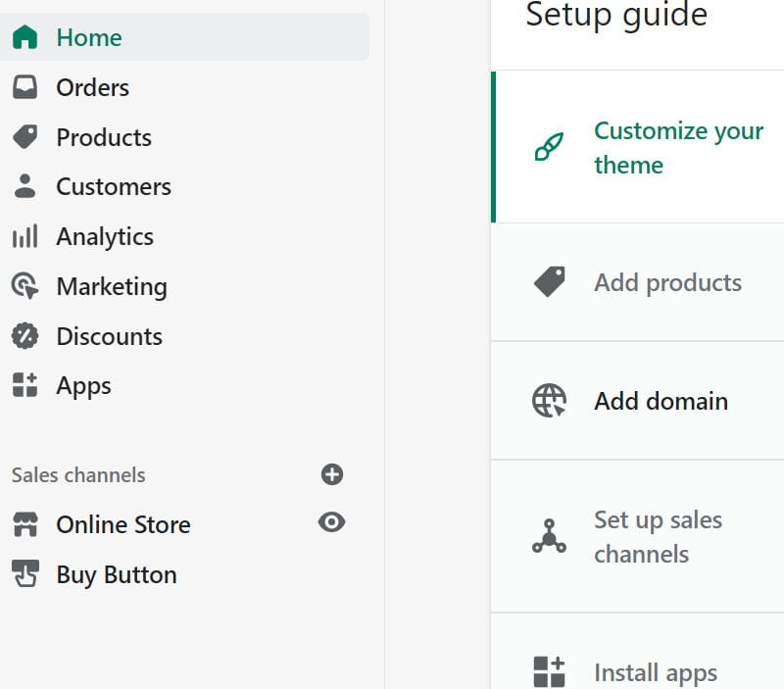Select the Customize your theme step
This screenshot has width=784, height=689.
(x=638, y=147)
